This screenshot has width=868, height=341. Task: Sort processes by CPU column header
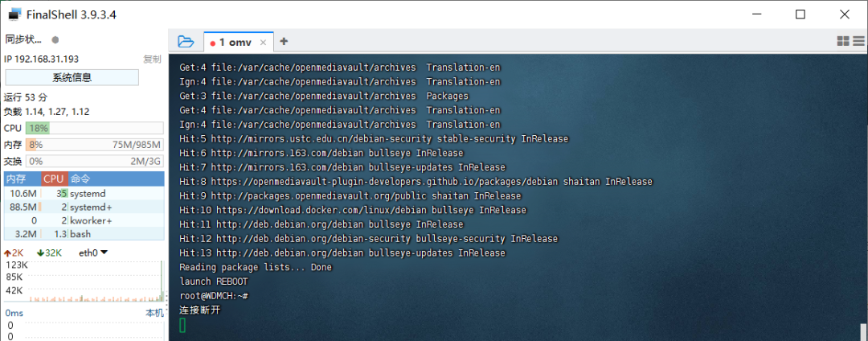pos(55,179)
